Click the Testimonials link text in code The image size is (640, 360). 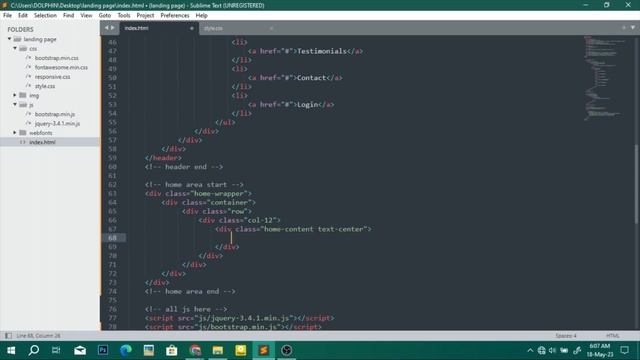pyautogui.click(x=322, y=51)
